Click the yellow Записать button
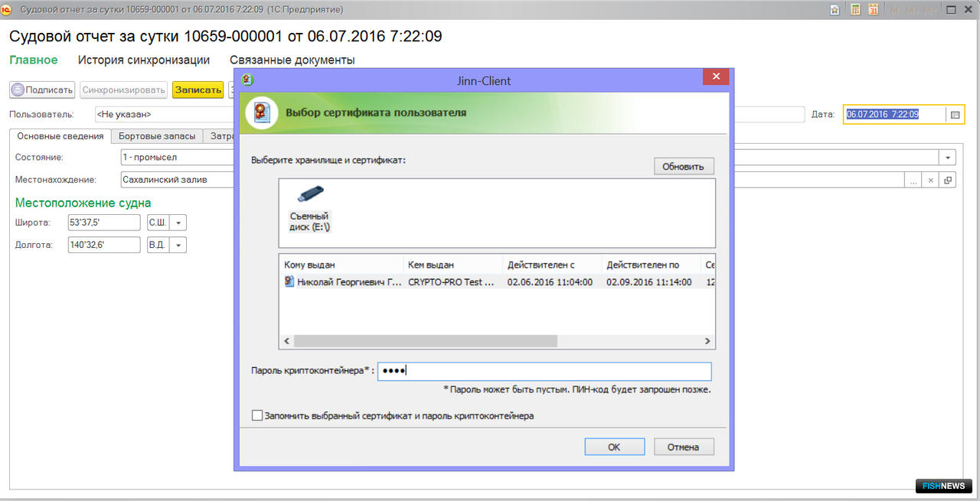Image resolution: width=980 pixels, height=501 pixels. tap(198, 89)
